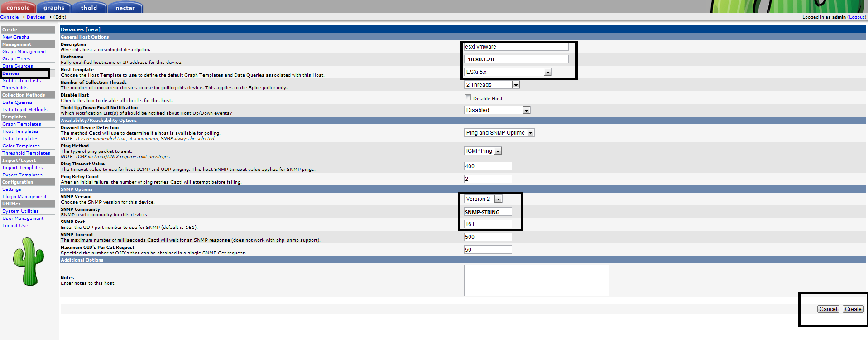Open Export Templates in sidebar
This screenshot has height=340, width=868.
[x=22, y=175]
